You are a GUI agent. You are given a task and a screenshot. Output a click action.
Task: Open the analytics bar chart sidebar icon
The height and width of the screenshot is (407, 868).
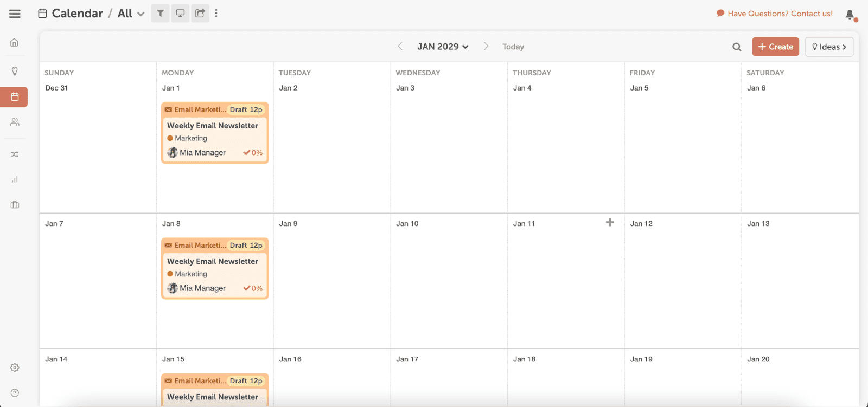coord(15,179)
